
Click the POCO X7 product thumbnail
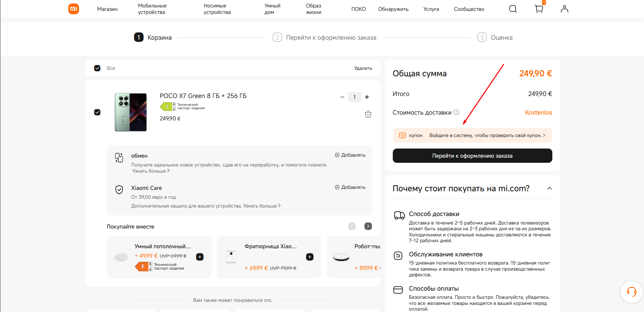click(131, 112)
